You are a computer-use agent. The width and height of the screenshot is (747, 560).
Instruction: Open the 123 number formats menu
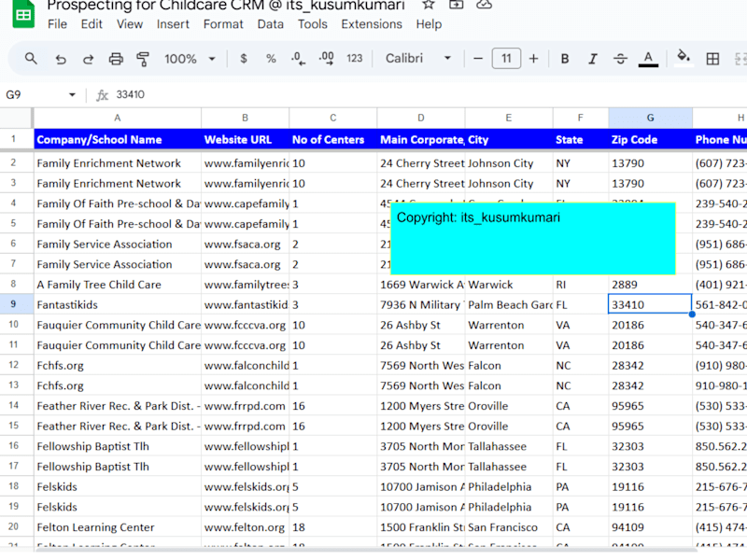[355, 59]
